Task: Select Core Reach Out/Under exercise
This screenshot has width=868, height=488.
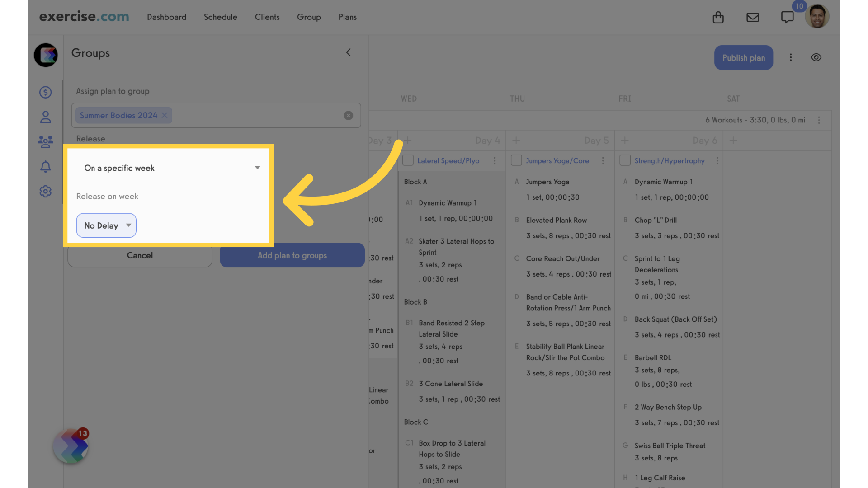Action: [562, 258]
